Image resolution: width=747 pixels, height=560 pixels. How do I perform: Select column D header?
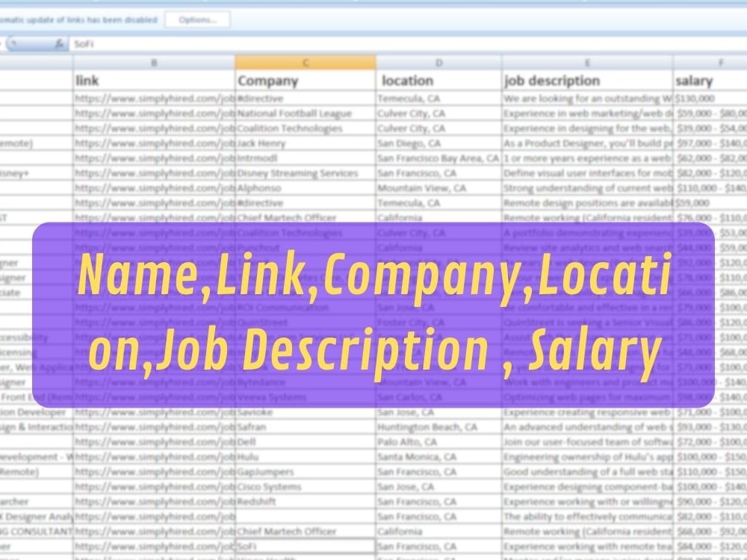click(x=438, y=63)
